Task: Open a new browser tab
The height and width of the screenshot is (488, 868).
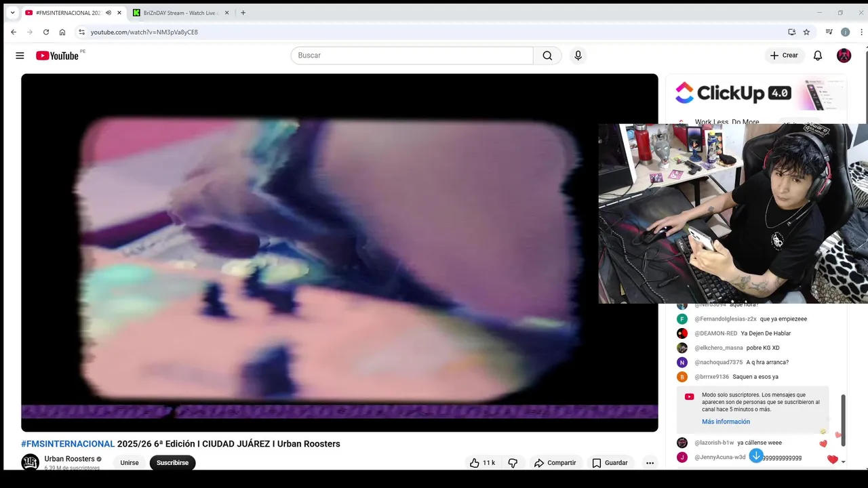Action: pos(243,13)
